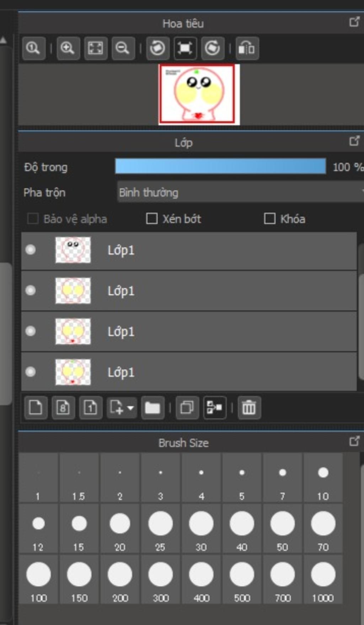
Task: Click the fit-to-window icon in navigator
Action: tap(95, 48)
